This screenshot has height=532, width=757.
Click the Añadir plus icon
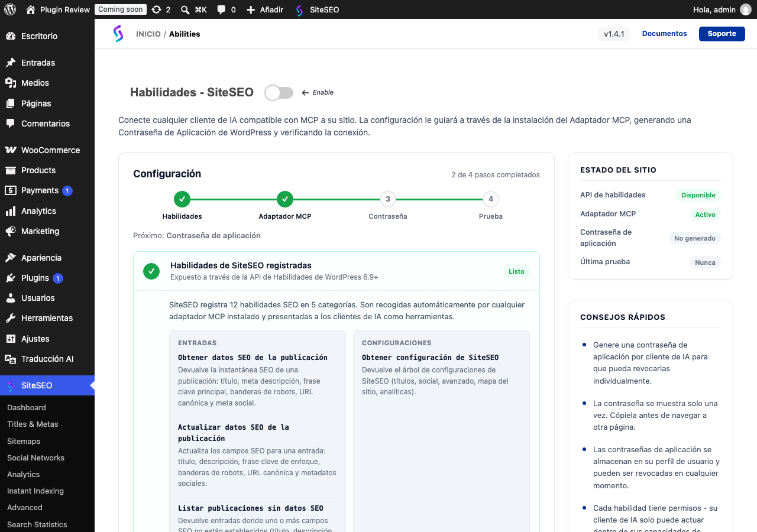[x=251, y=9]
